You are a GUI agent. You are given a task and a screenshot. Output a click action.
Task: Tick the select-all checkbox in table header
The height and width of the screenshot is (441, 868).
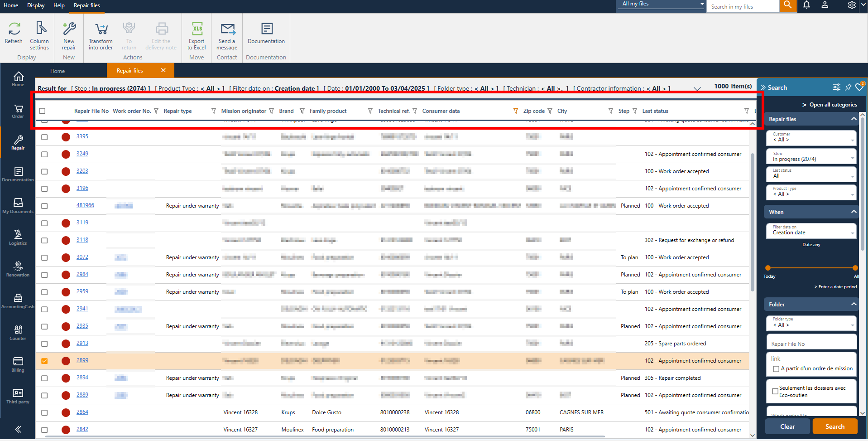(42, 111)
